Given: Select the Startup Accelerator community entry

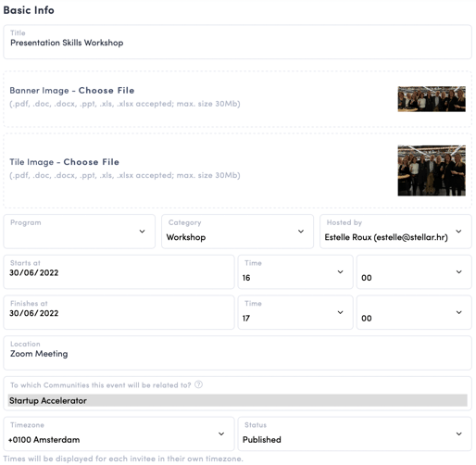Looking at the screenshot, I should pos(237,400).
